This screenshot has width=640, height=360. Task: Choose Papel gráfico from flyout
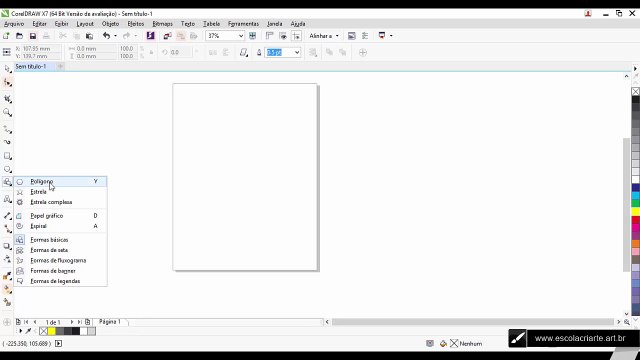[60, 216]
